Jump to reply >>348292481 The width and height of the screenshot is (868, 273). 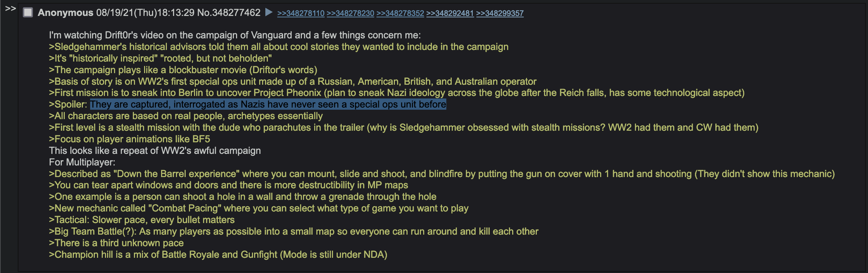[x=450, y=13]
